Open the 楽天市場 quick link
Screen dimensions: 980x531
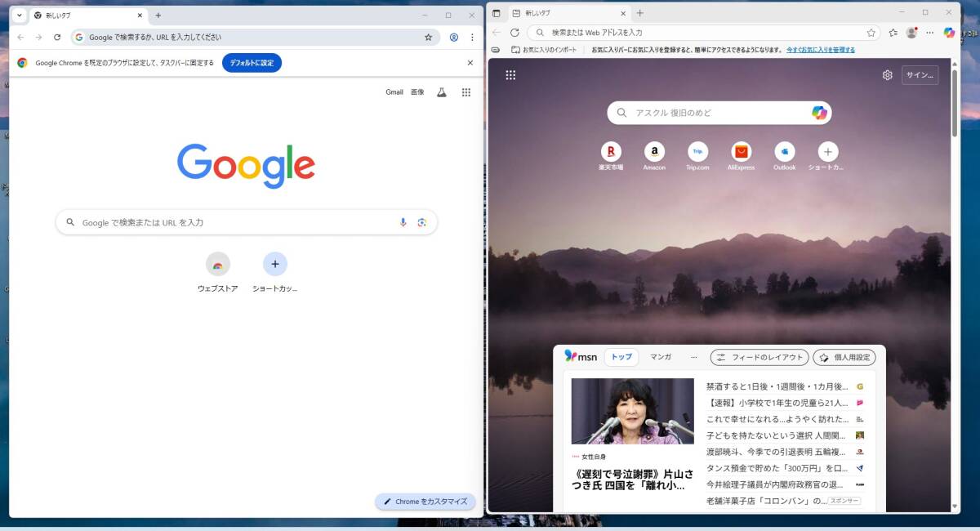click(611, 156)
